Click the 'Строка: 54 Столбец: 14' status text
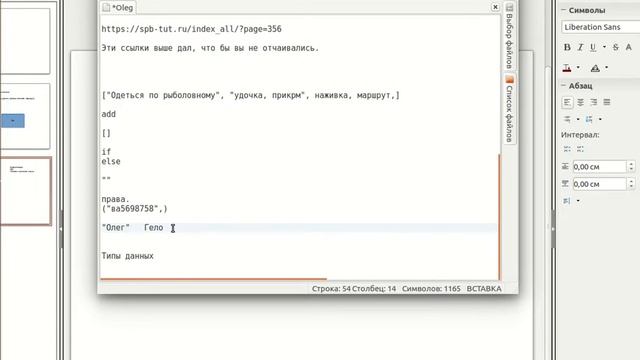Screen dimensions: 640x360 [354, 289]
